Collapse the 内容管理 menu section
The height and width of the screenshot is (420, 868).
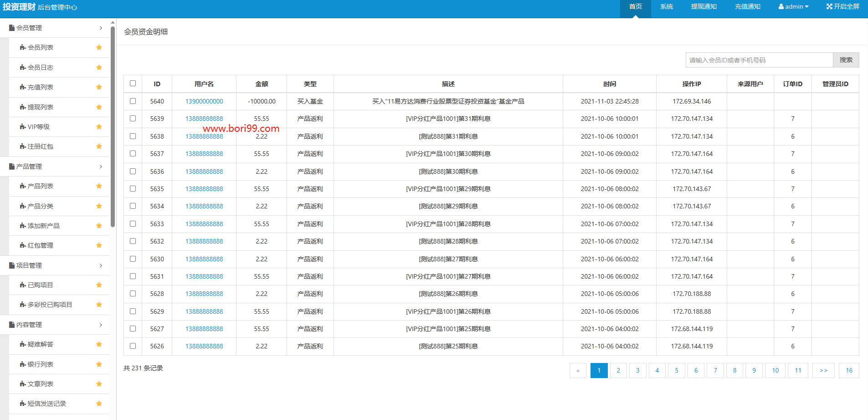pos(55,325)
